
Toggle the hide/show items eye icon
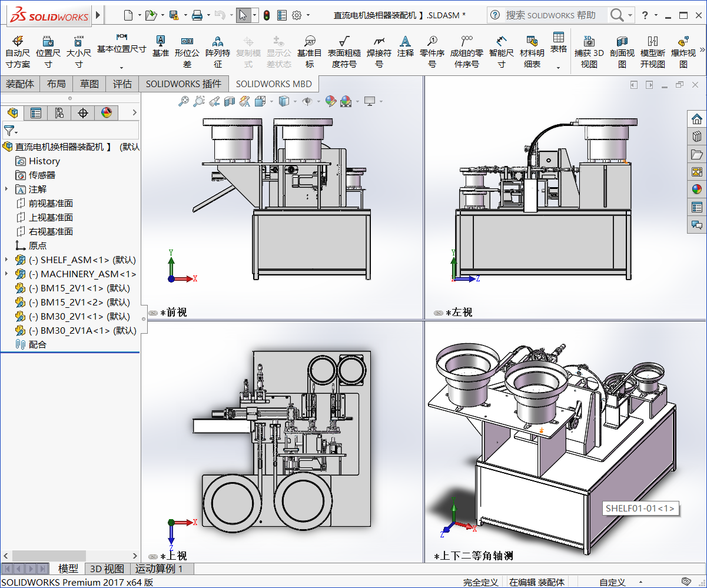tap(307, 101)
